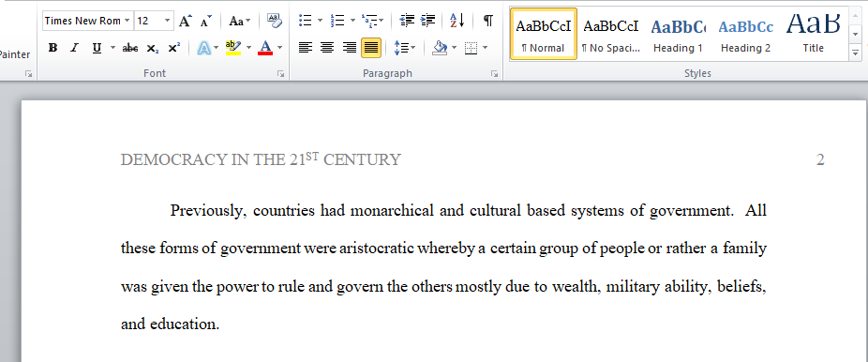Click the Grow Font icon

(x=185, y=21)
